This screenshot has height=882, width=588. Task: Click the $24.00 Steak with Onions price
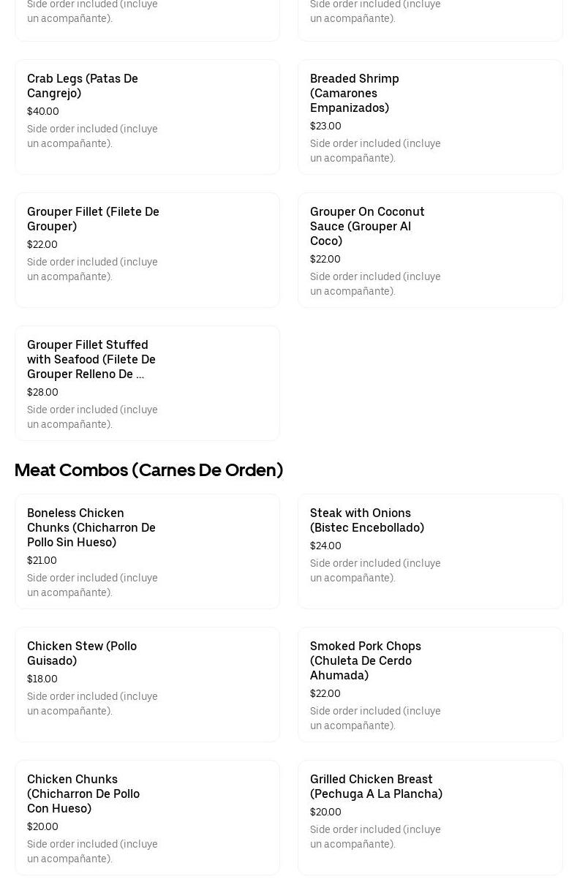325,546
